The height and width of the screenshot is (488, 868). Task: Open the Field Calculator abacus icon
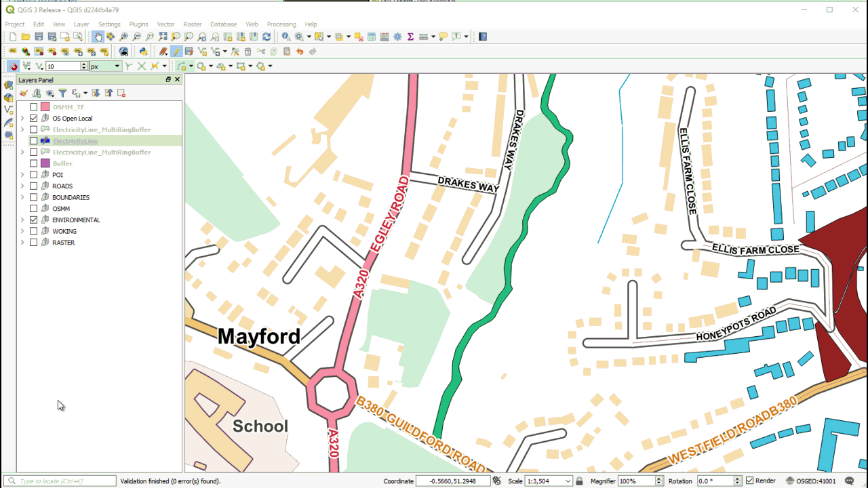(x=384, y=37)
